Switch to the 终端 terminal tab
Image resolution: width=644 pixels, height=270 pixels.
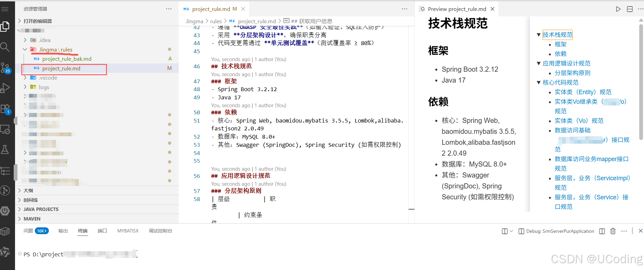(x=83, y=231)
